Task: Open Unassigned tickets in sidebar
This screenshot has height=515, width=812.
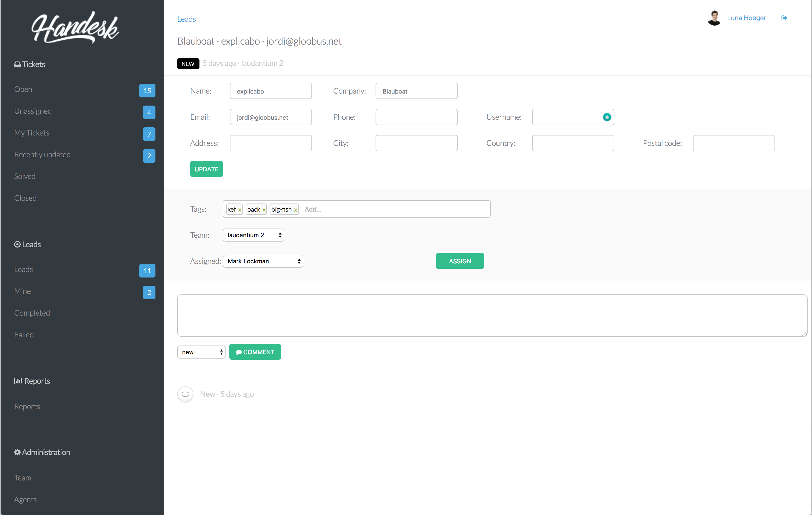Action: 33,111
